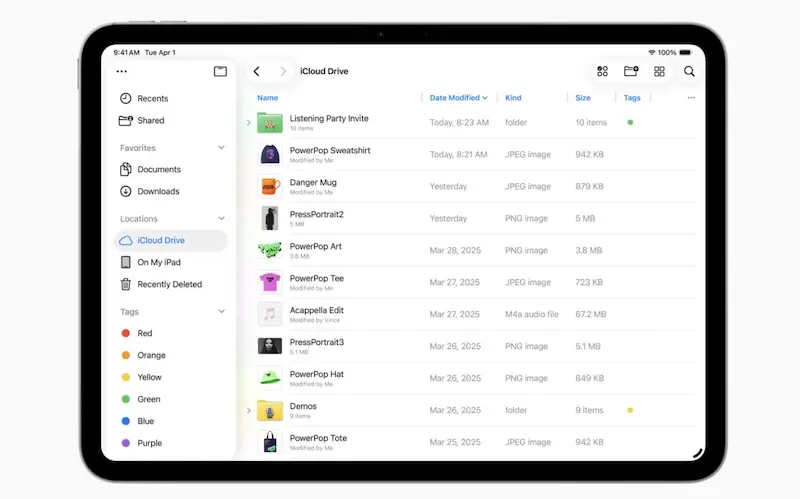Screen dimensions: 800x499
Task: Sort by the Kind column
Action: click(513, 97)
